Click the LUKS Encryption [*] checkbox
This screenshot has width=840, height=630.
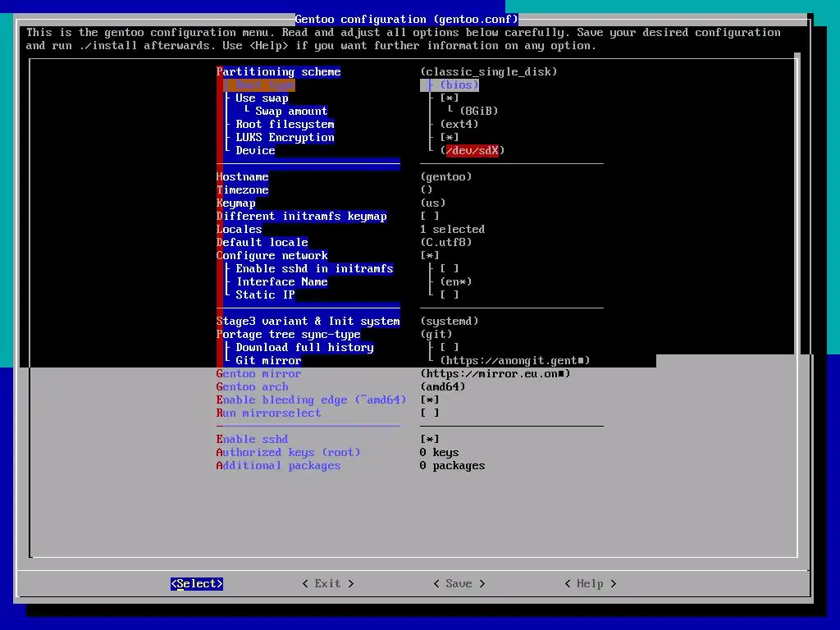(450, 137)
